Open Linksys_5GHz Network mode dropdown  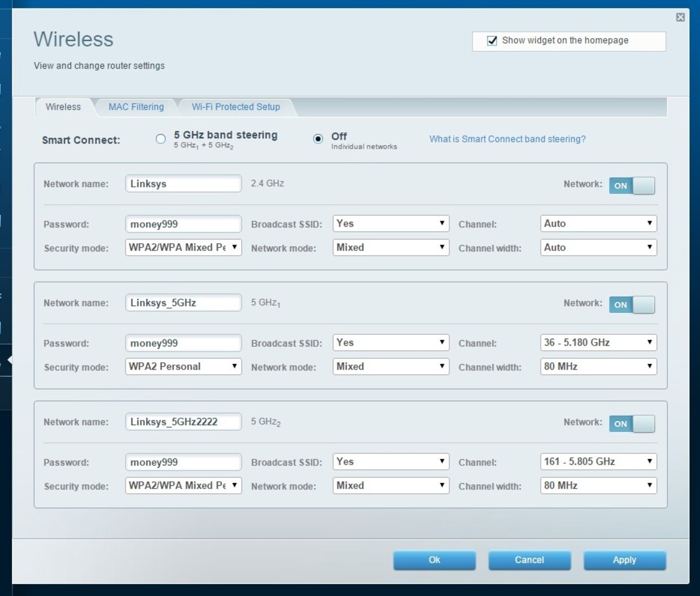pyautogui.click(x=391, y=366)
